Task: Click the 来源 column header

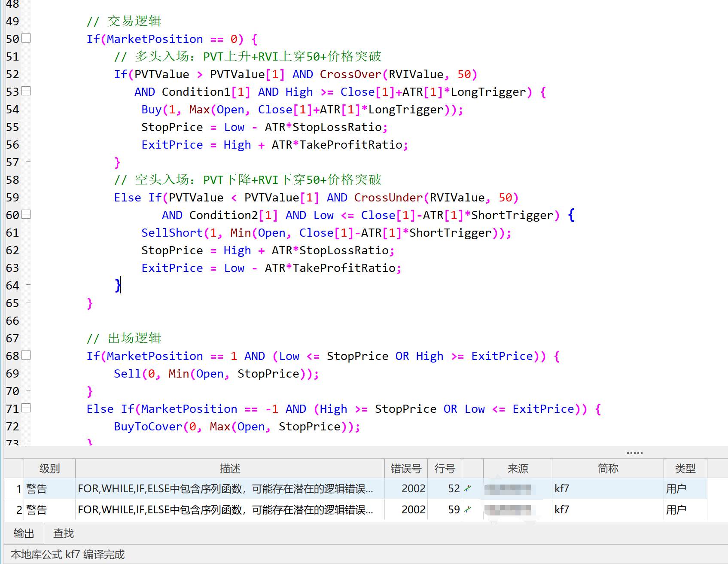Action: pos(518,469)
